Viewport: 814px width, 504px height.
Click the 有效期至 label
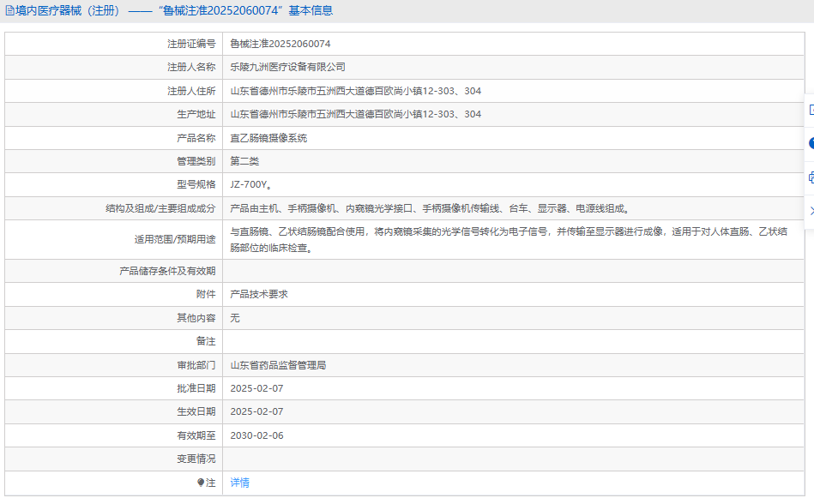pyautogui.click(x=196, y=435)
